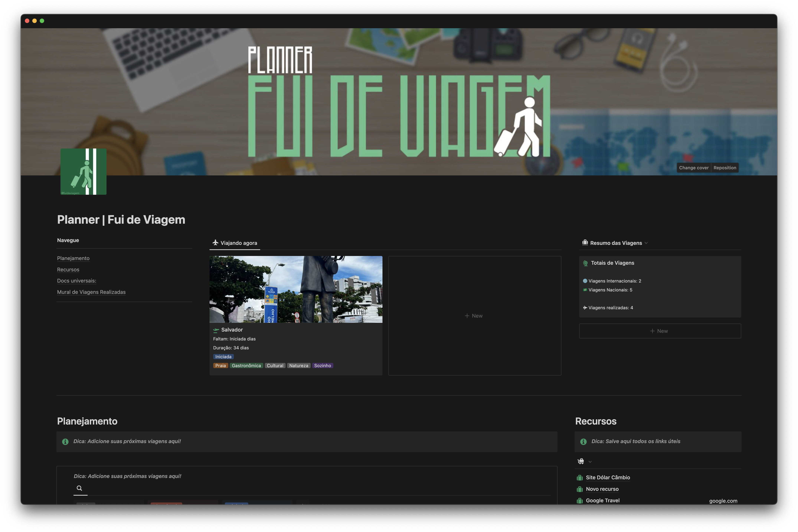Click the Navegue heading text

[68, 240]
